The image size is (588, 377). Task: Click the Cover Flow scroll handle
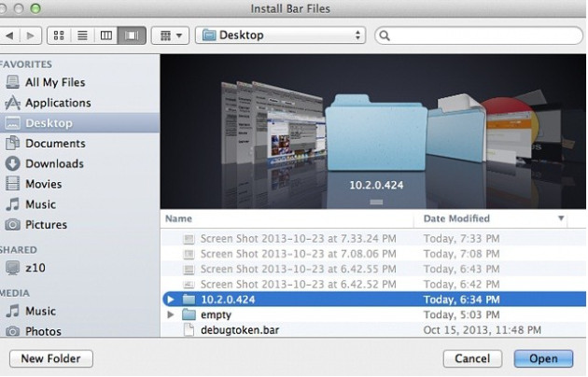(x=376, y=202)
